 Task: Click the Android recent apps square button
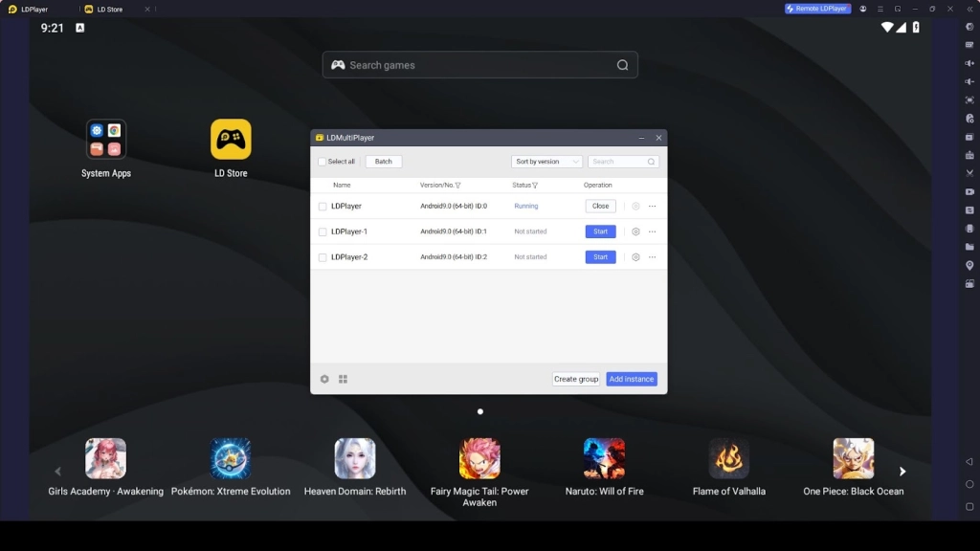(x=969, y=507)
